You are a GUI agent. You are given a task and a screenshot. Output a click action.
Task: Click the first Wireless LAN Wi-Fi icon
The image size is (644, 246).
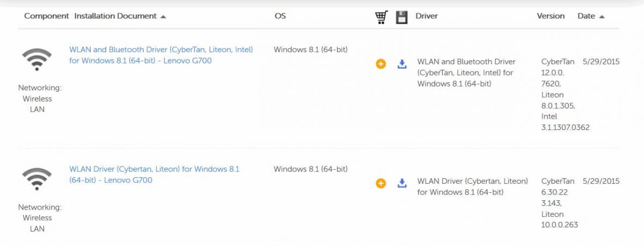pyautogui.click(x=37, y=60)
